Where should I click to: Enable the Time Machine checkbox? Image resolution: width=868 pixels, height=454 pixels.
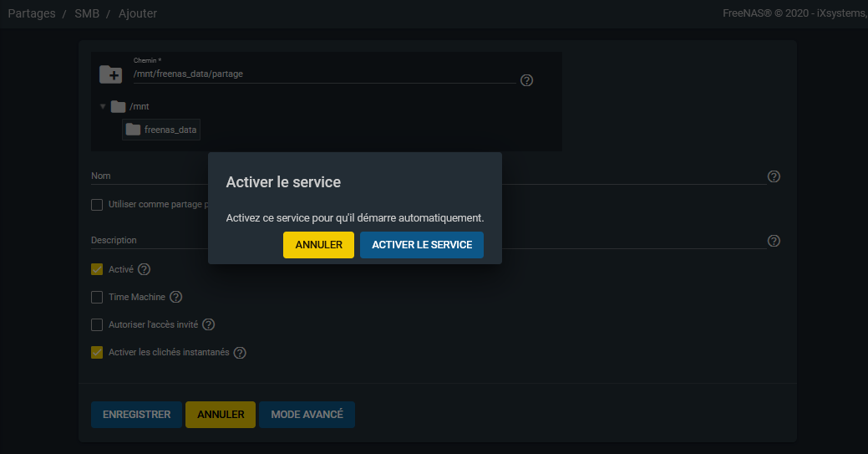pos(97,297)
